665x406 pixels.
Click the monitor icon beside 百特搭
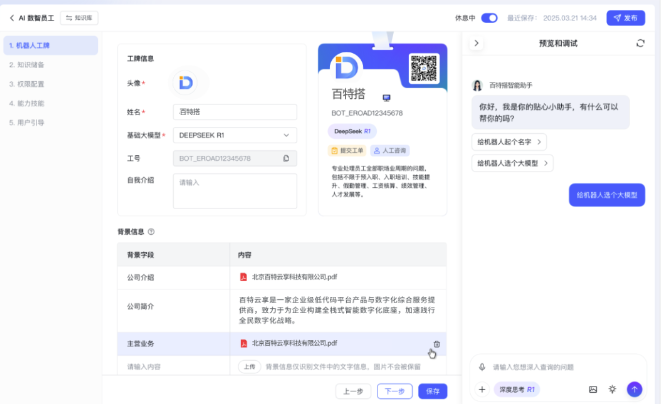(386, 98)
